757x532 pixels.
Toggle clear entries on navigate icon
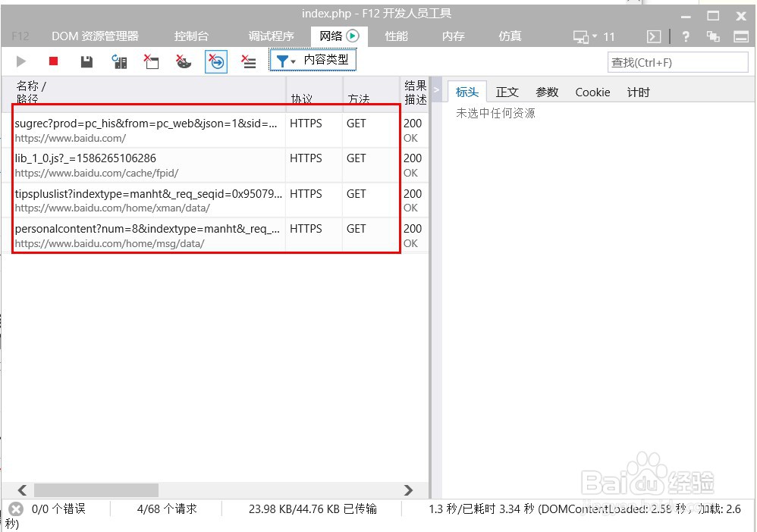[x=216, y=61]
